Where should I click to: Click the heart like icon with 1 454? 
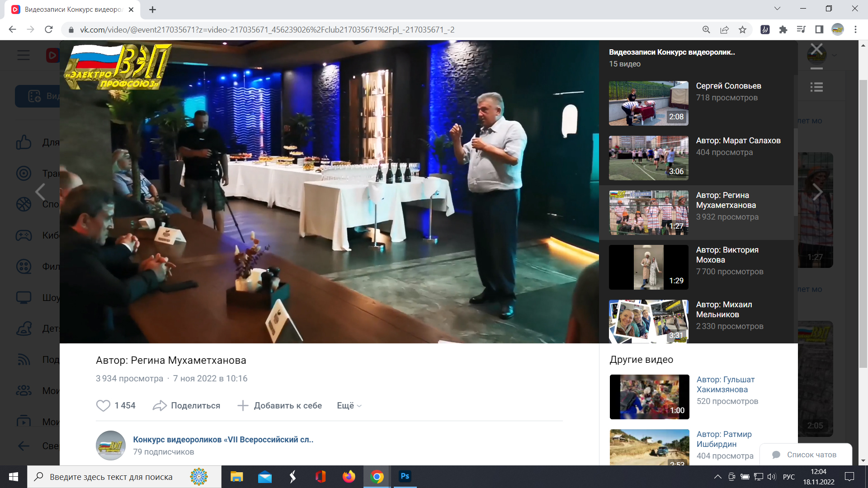(x=103, y=405)
